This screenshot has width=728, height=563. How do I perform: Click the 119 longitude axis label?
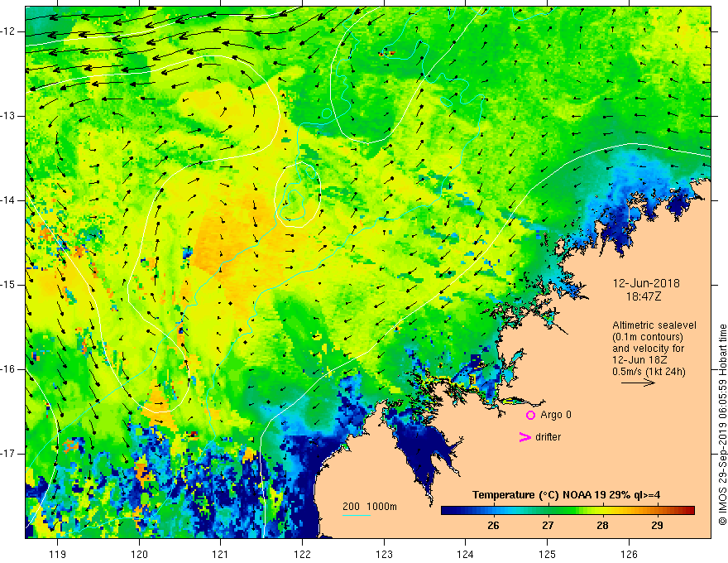[x=58, y=554]
